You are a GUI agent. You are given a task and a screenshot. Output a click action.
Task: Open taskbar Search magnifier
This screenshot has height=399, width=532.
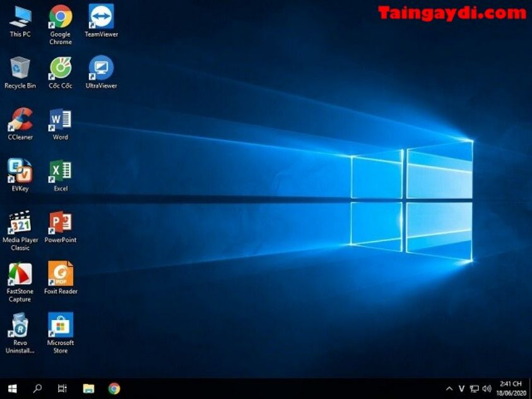point(37,388)
